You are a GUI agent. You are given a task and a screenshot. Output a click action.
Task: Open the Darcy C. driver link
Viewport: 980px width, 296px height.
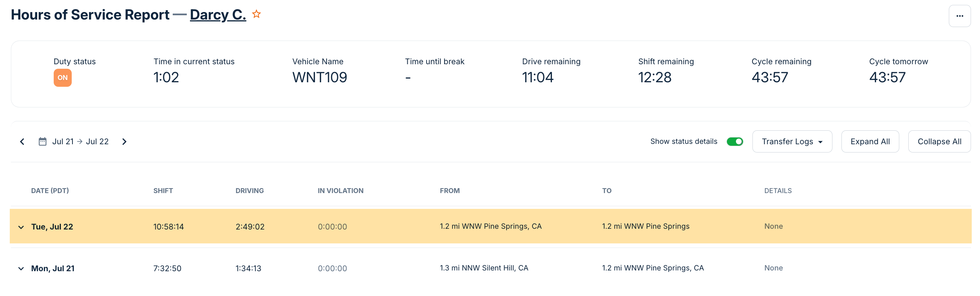(218, 14)
